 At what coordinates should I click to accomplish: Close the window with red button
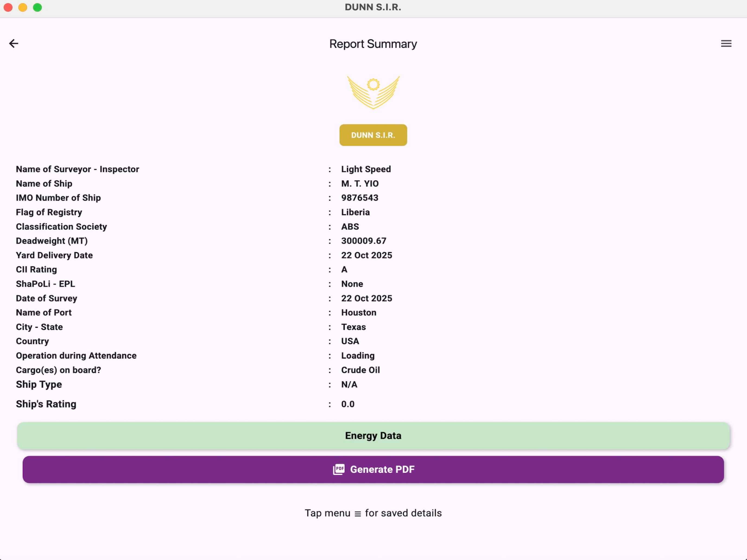coord(8,7)
